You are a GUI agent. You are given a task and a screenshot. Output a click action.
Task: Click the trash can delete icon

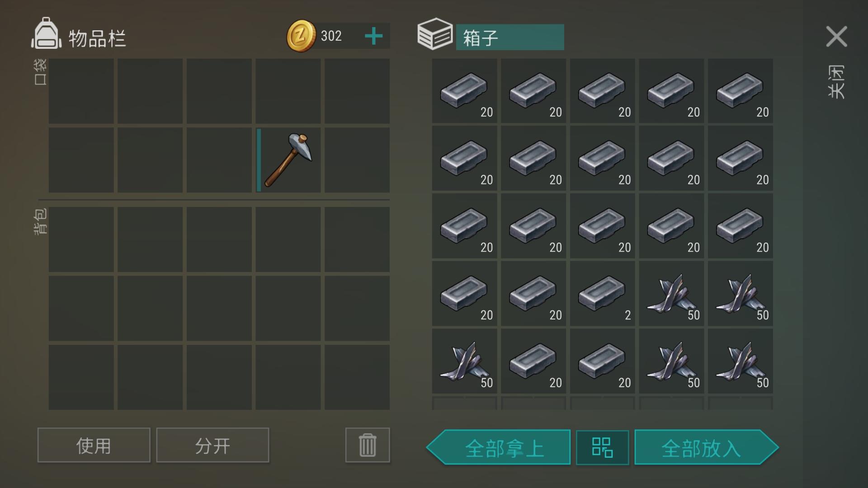point(368,445)
